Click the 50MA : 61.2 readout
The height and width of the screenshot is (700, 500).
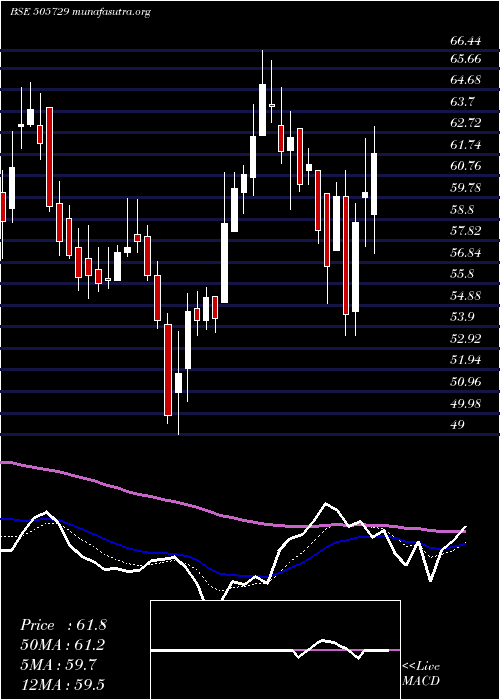pyautogui.click(x=63, y=645)
